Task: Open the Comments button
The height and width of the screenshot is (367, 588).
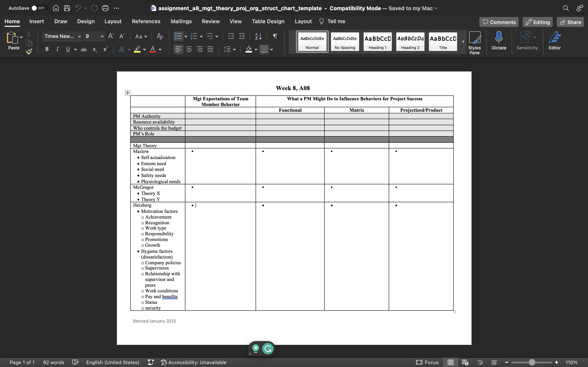Action: pos(499,22)
